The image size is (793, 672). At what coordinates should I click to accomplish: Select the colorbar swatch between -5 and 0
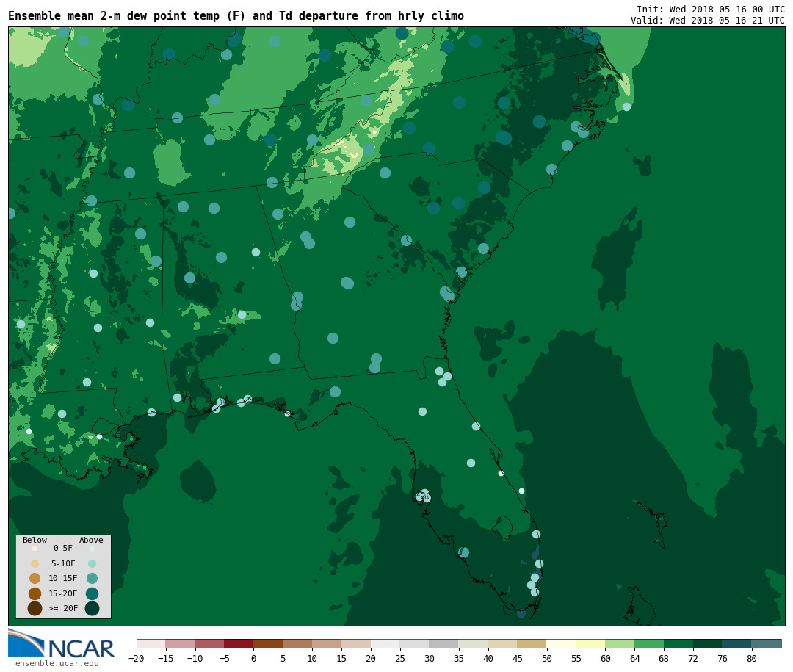[239, 643]
